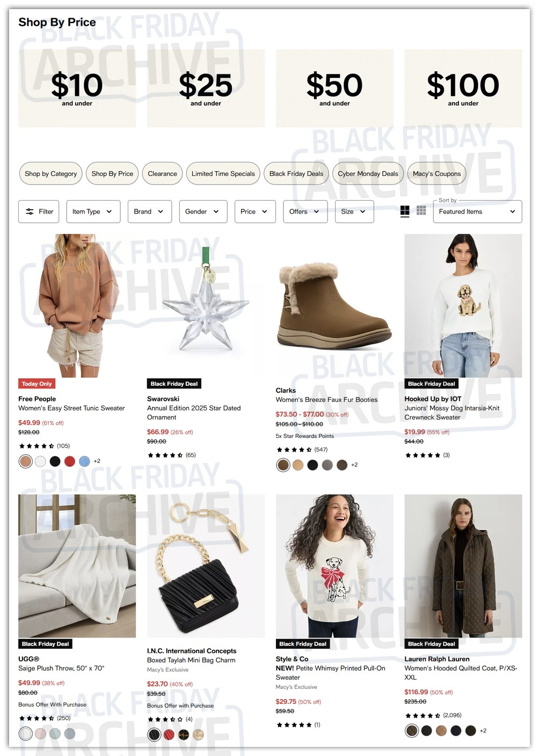Viewport: 539px width, 756px height.
Task: View star reviews for Clarks booties
Action: tap(294, 450)
